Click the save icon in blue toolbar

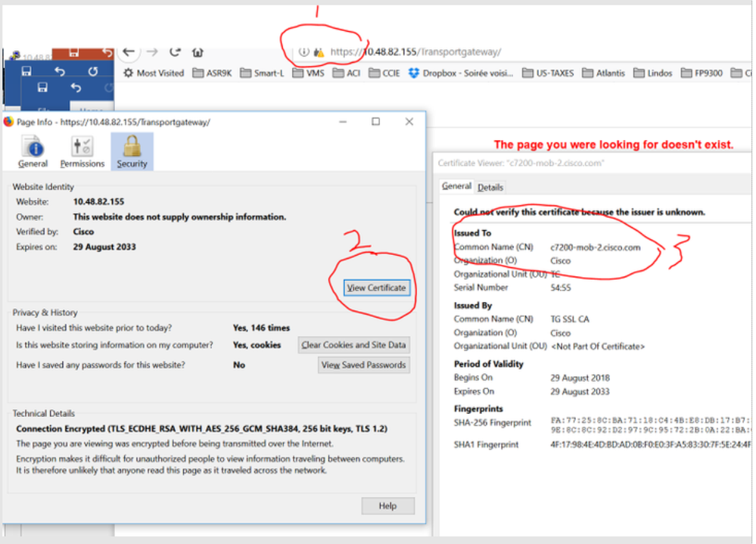click(x=26, y=71)
